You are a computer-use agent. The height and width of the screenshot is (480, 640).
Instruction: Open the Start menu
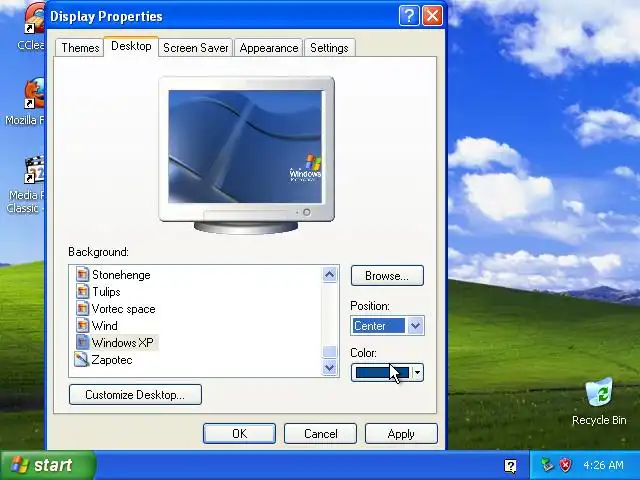(48, 465)
